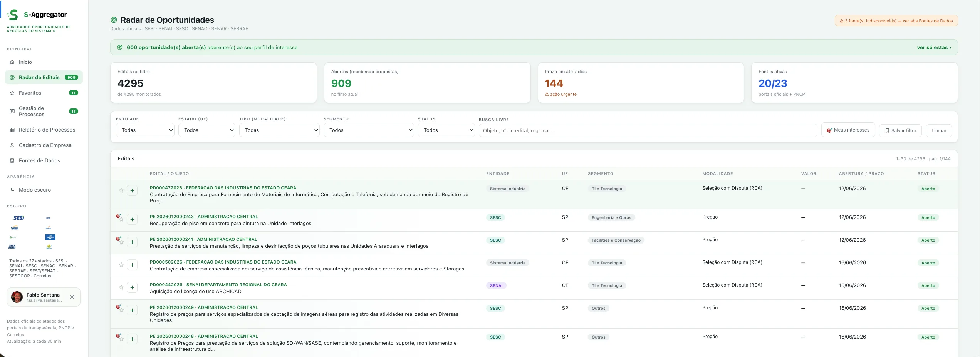Click the 'Abertura / Prazo' column header
This screenshot has height=357, width=980.
pyautogui.click(x=861, y=173)
